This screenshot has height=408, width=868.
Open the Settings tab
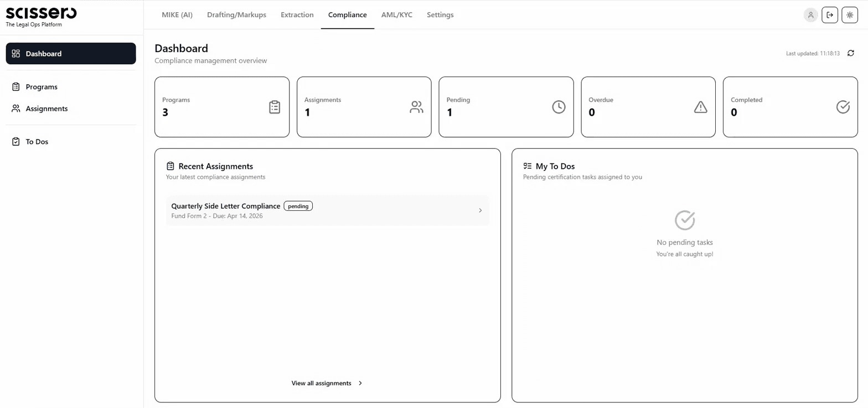(x=440, y=15)
